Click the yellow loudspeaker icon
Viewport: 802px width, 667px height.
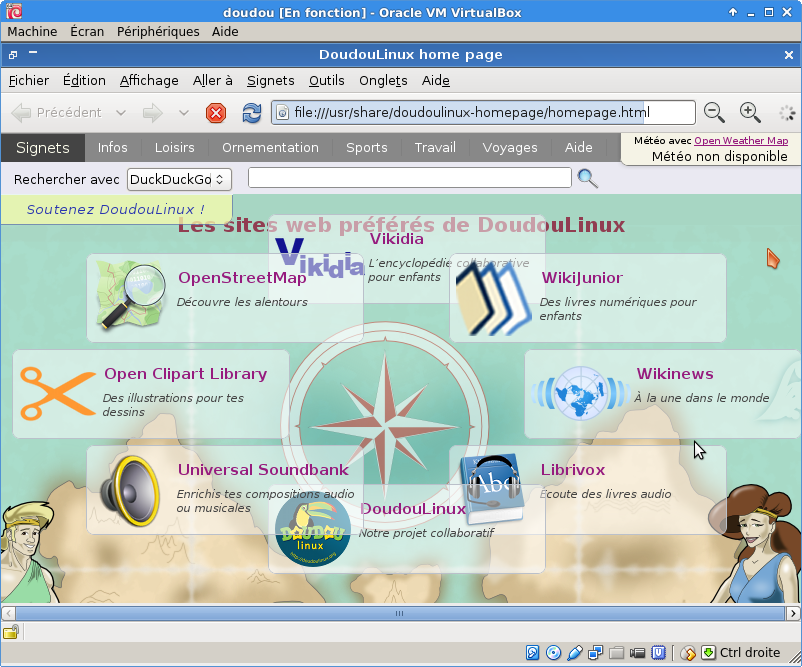click(x=130, y=491)
